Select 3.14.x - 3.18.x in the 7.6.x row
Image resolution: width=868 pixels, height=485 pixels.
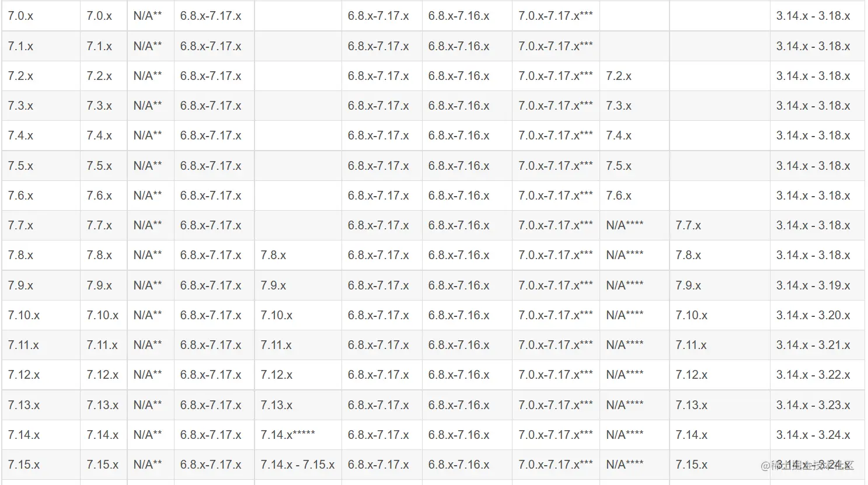(813, 196)
